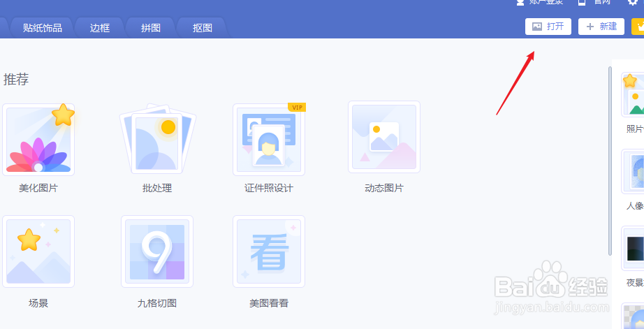Click the 推荐 section heading
The height and width of the screenshot is (329, 644).
[x=16, y=79]
